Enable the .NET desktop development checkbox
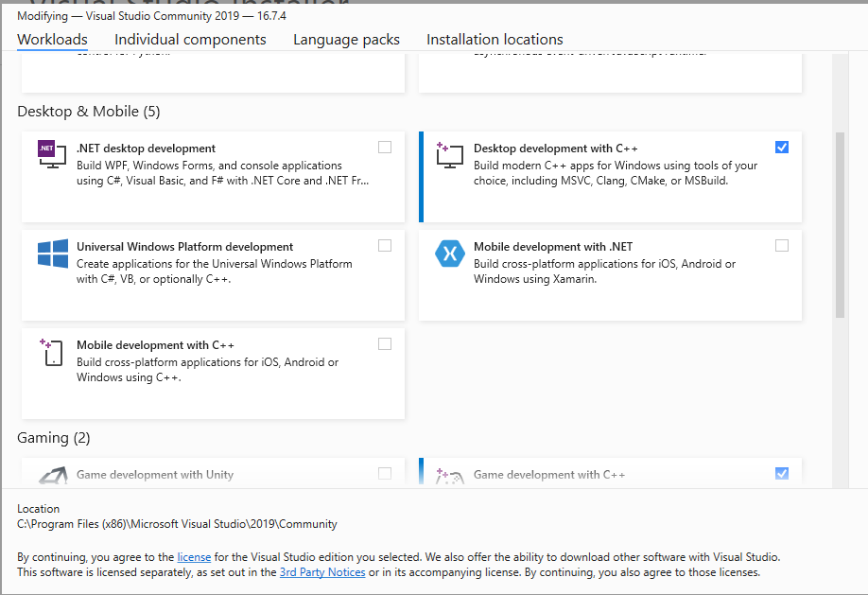The width and height of the screenshot is (868, 595). tap(385, 147)
